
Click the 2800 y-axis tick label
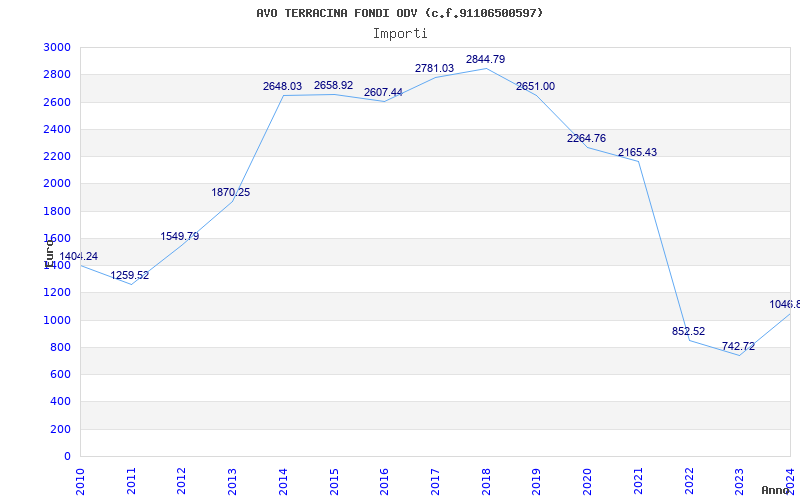coord(58,74)
